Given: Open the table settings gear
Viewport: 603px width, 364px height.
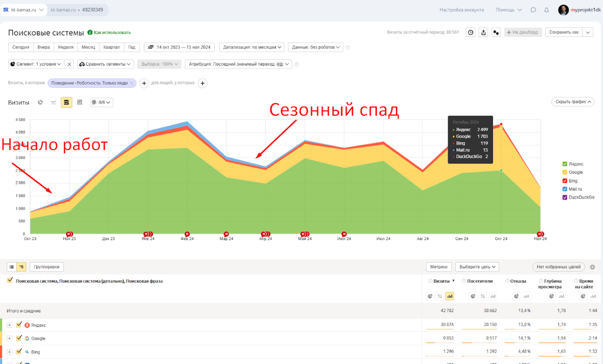Looking at the screenshot, I should coord(592,267).
